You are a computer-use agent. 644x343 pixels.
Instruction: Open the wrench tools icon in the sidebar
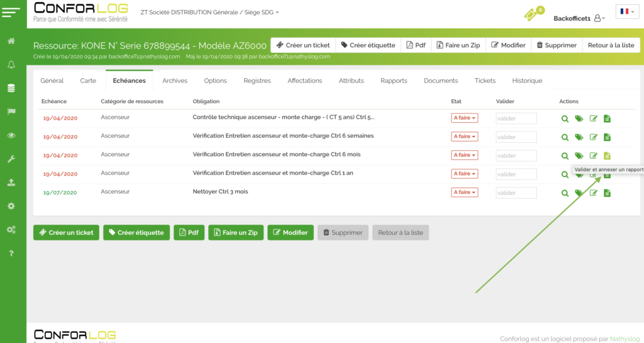(11, 159)
